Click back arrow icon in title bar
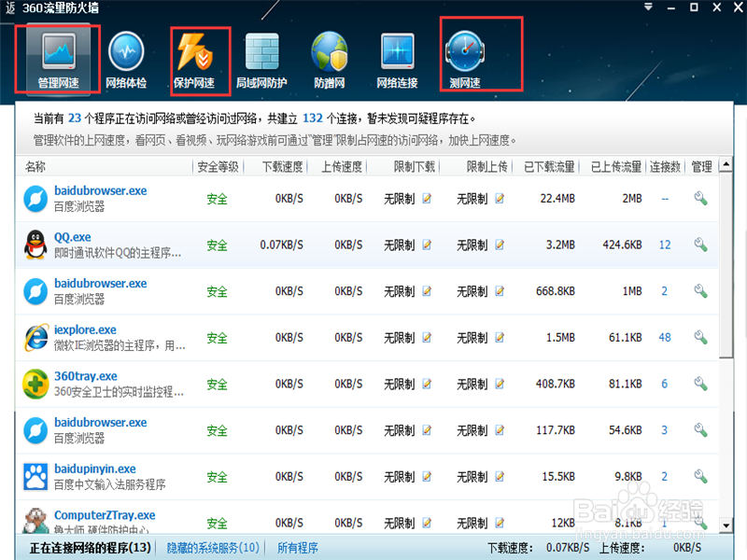 pyautogui.click(x=10, y=8)
